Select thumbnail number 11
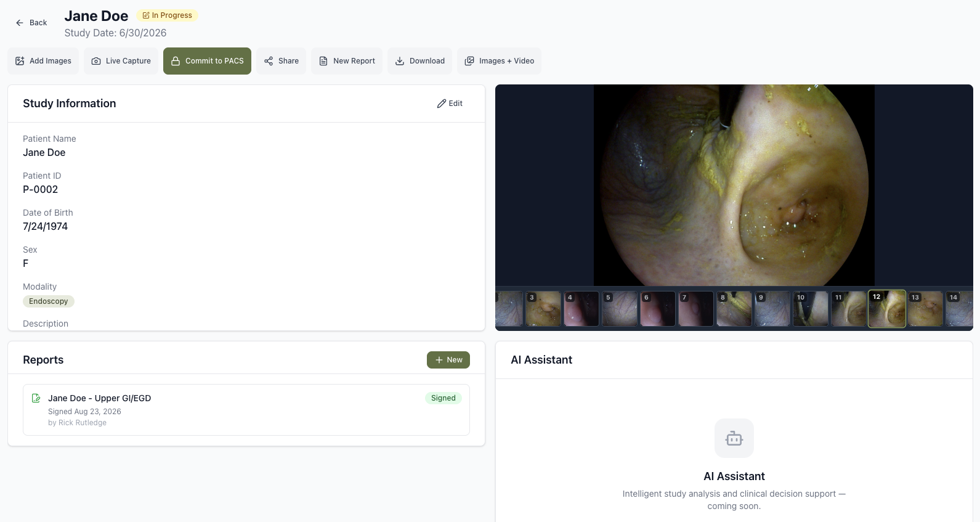This screenshot has width=980, height=522. tap(848, 309)
